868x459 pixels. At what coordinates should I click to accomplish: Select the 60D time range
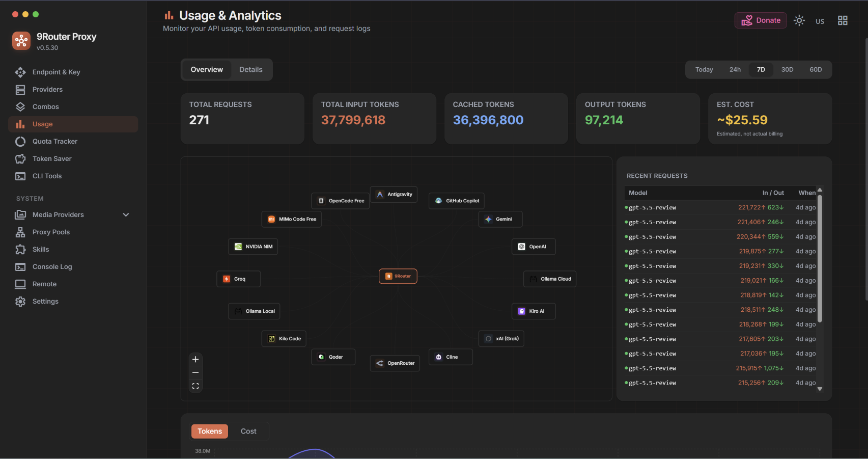[x=816, y=70]
